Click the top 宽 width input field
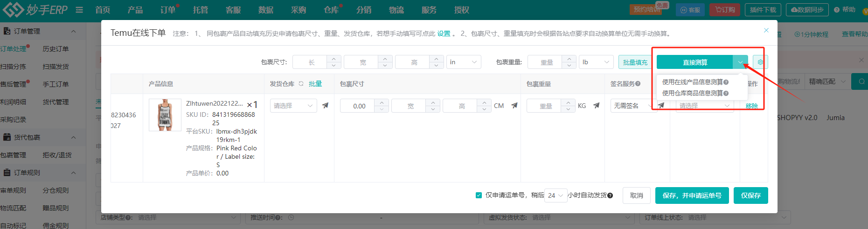868x229 pixels. point(362,62)
